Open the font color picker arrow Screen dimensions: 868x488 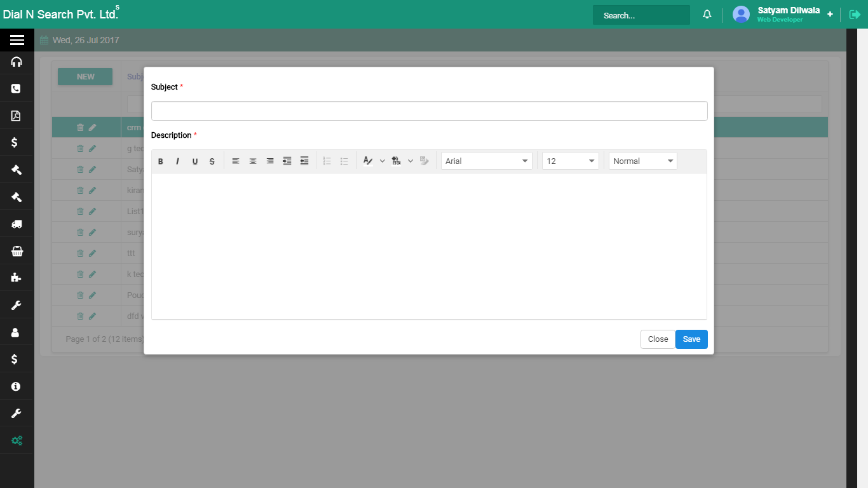point(382,161)
